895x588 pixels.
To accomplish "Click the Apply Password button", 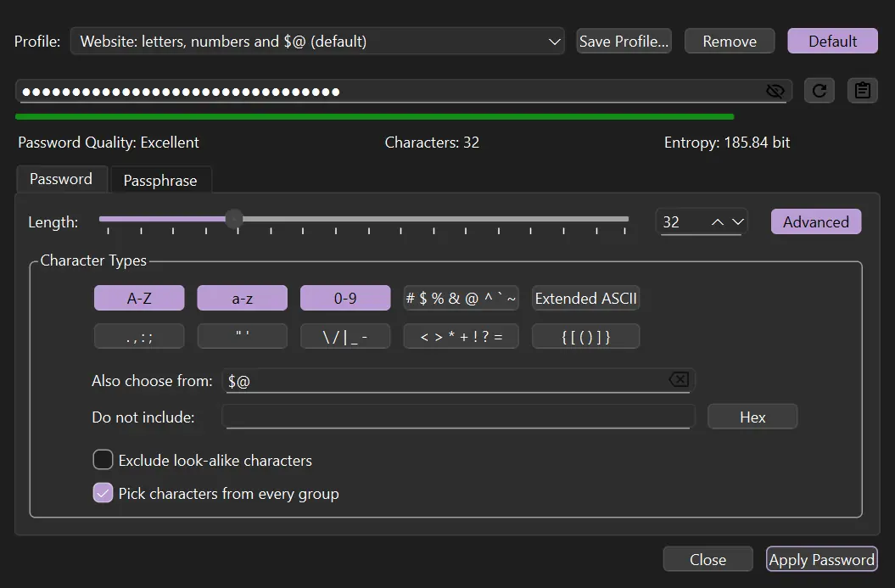I will tap(821, 559).
